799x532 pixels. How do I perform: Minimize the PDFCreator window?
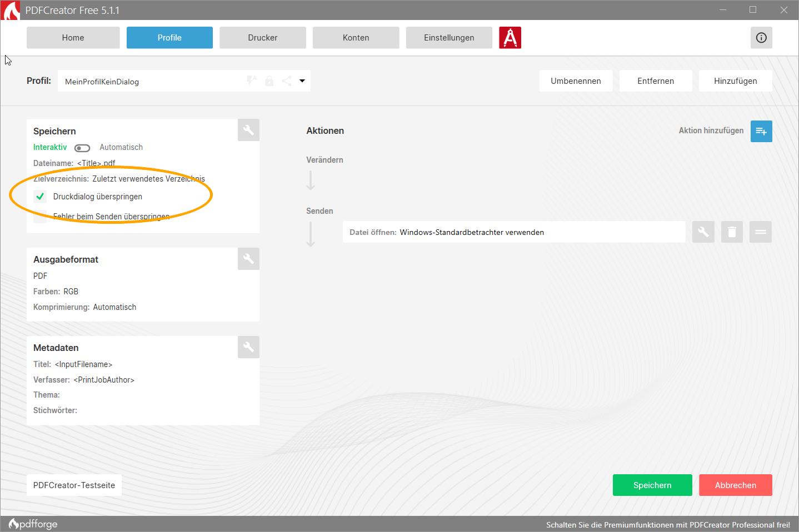pyautogui.click(x=723, y=10)
